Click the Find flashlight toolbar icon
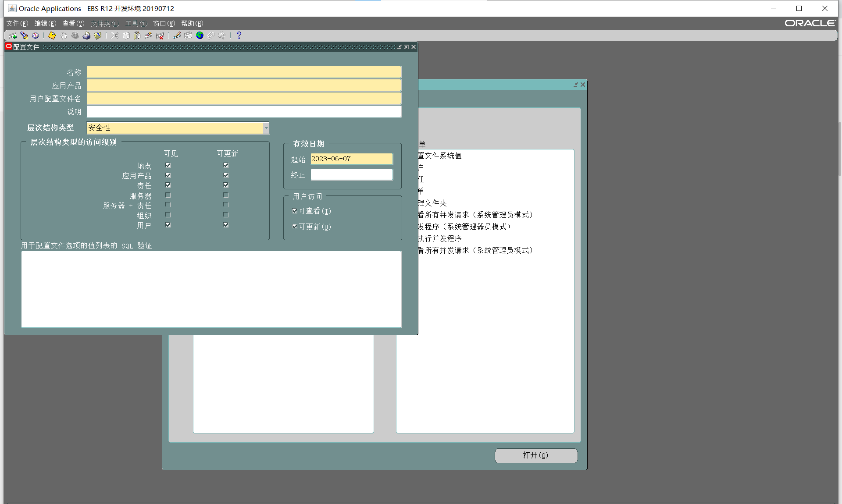Screen dimensions: 842x504 [x=24, y=35]
